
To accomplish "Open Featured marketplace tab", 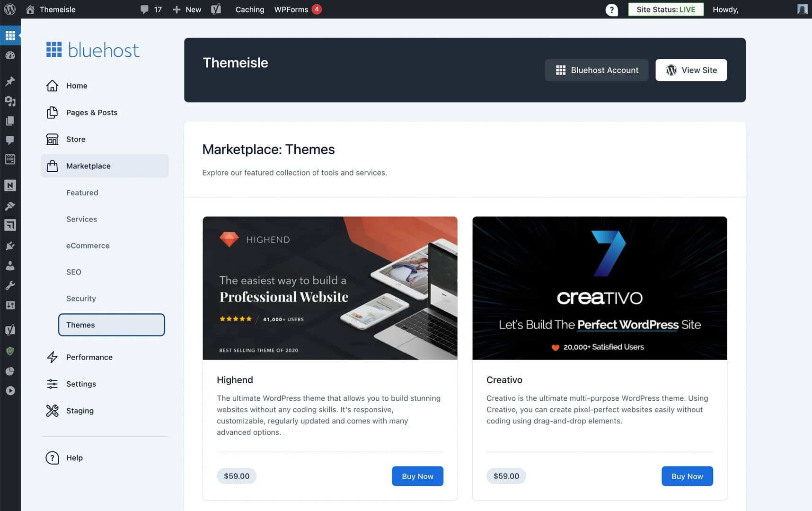I will coord(82,193).
